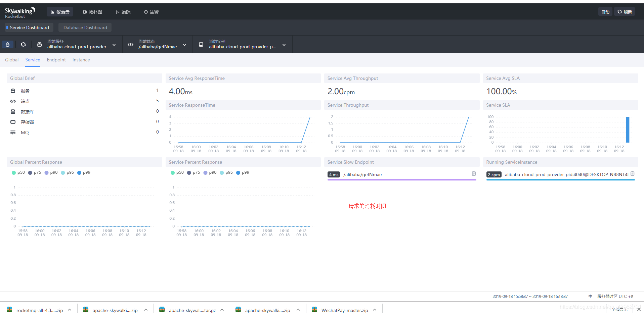Copy the slow endpoint /alibaba/getNmae icon

474,173
